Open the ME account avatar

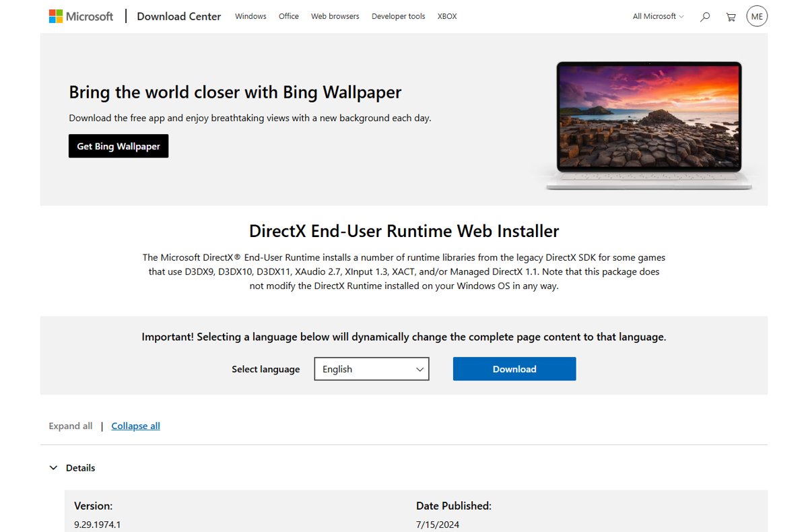(x=757, y=16)
